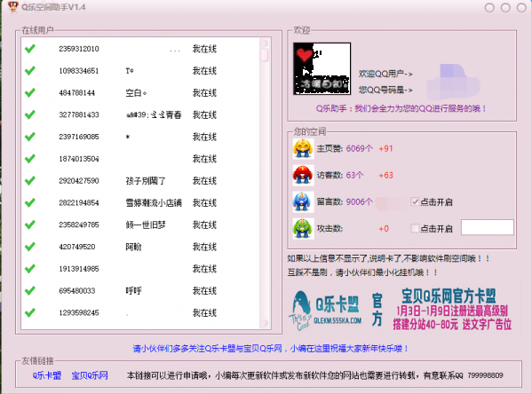The image size is (532, 394).
Task: Click the user list scrollbar up arrow
Action: (x=265, y=43)
